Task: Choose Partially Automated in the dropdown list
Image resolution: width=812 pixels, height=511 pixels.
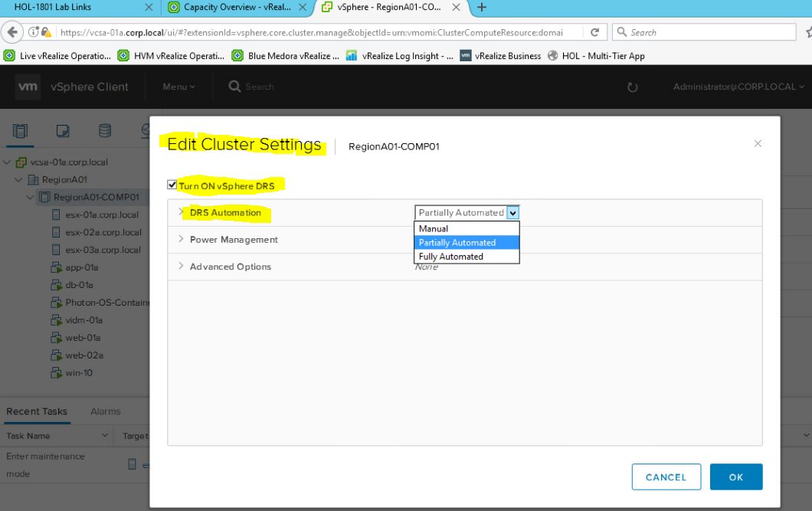Action: click(x=467, y=242)
